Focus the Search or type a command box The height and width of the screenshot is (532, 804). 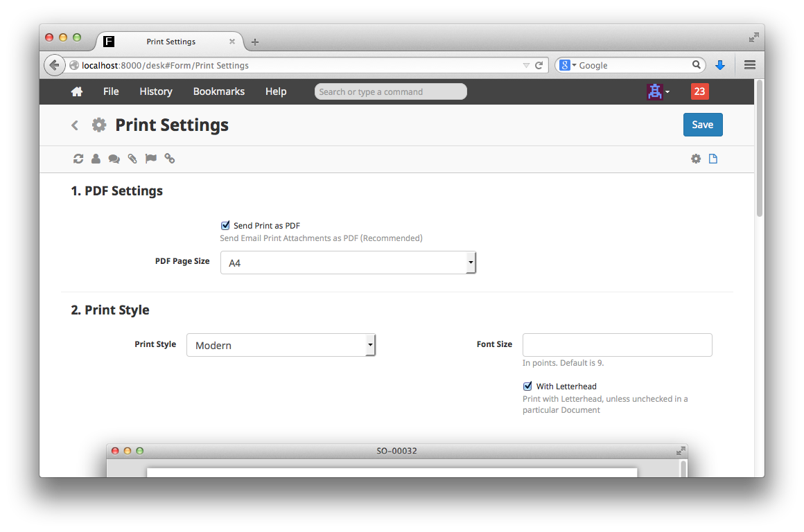(x=390, y=91)
